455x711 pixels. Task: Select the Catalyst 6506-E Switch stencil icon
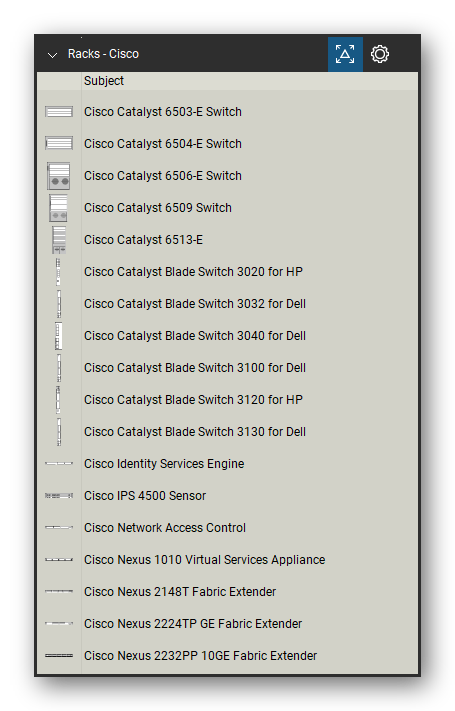[59, 175]
